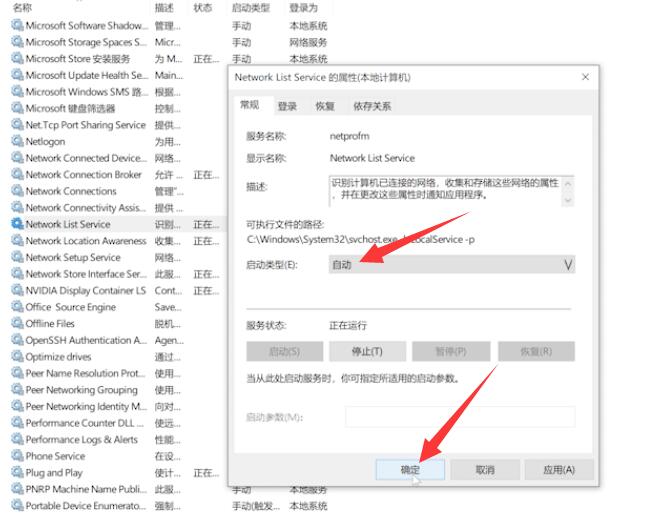Click the 启动参数 input field

(460, 417)
